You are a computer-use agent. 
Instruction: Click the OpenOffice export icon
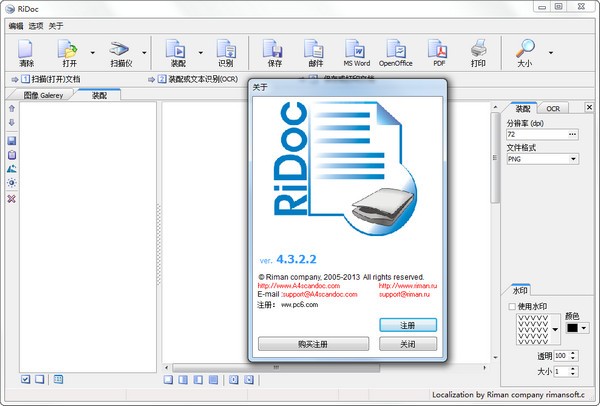[398, 50]
